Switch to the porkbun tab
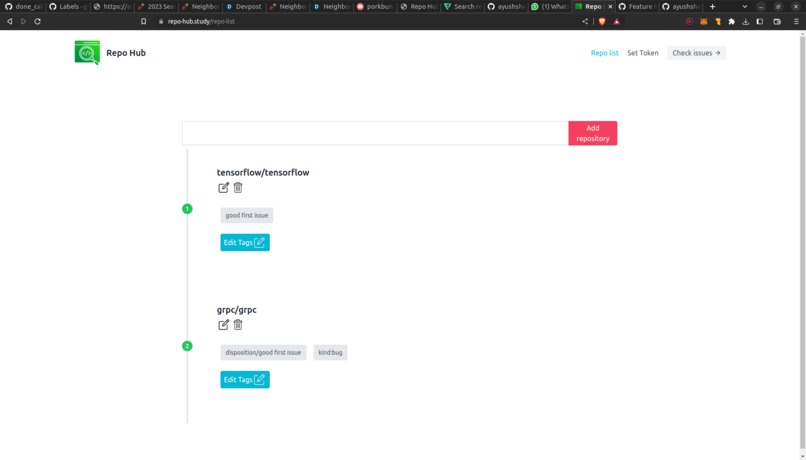Viewport: 806px width, 460px height. pos(375,7)
